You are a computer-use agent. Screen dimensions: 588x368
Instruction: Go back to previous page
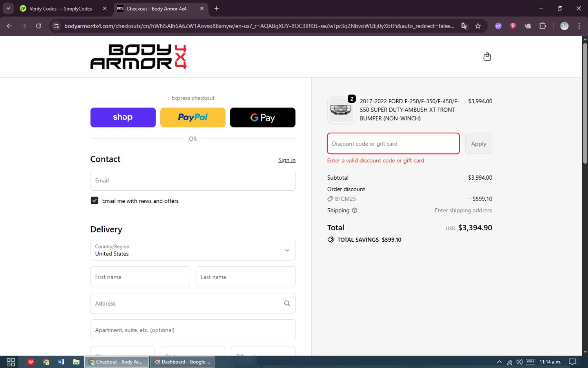9,26
